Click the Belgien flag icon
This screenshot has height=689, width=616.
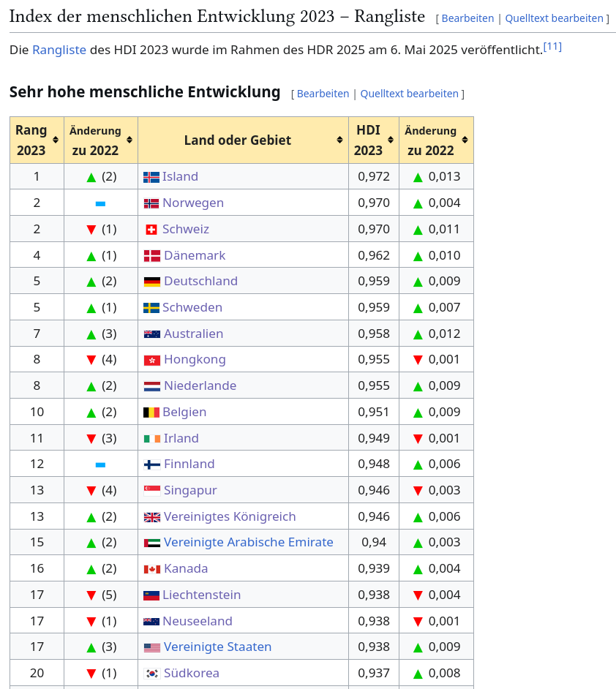[151, 413]
